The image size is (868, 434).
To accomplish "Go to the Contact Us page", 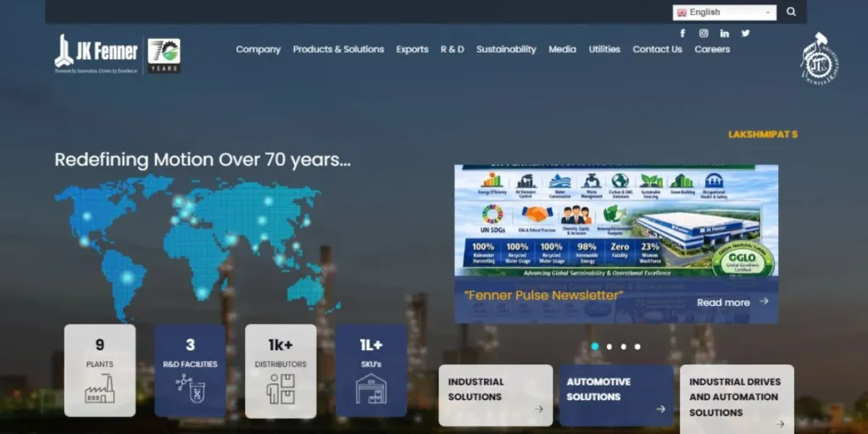I will pos(658,49).
